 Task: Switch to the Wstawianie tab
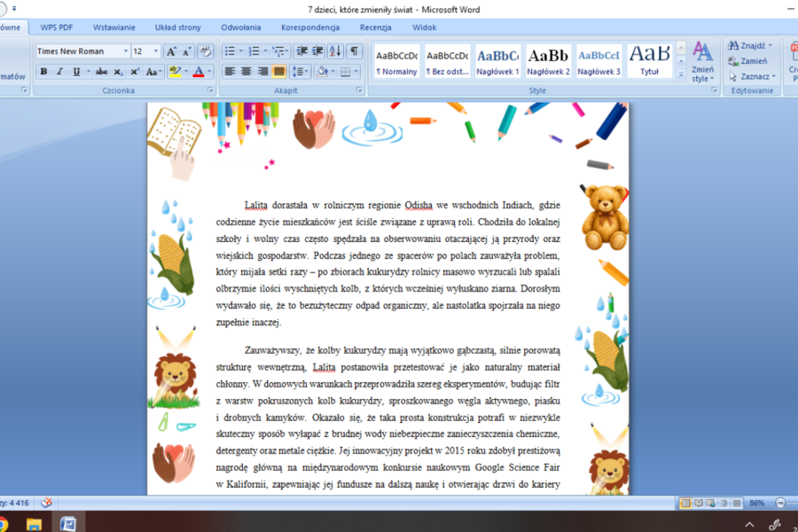coord(114,27)
